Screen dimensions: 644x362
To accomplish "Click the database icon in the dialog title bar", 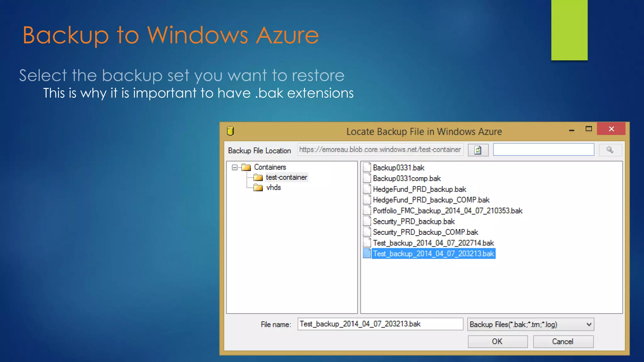I will pyautogui.click(x=230, y=131).
